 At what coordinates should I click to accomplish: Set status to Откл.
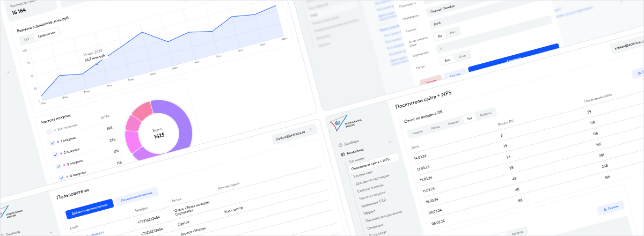(462, 56)
